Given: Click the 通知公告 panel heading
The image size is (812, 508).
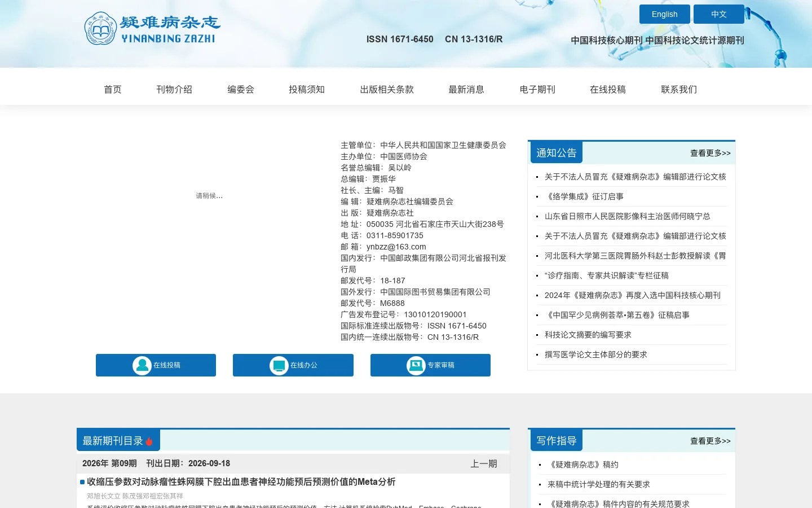Looking at the screenshot, I should click(557, 153).
